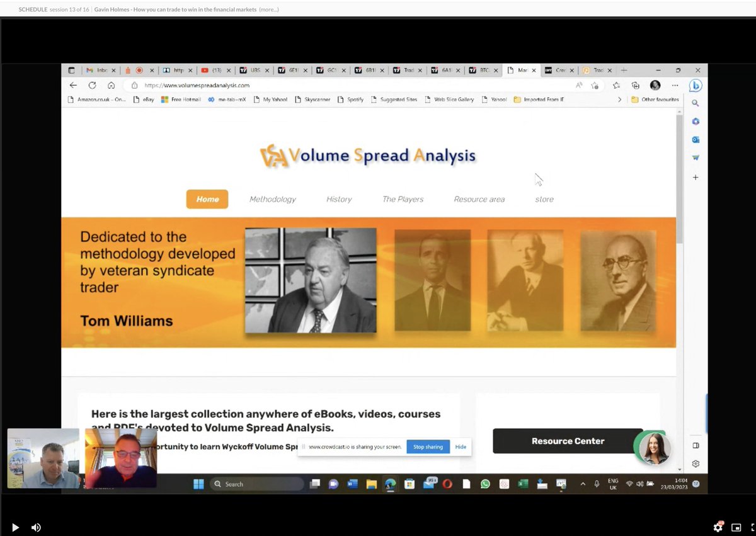The height and width of the screenshot is (536, 756).
Task: Open video player settings gear
Action: (x=718, y=527)
